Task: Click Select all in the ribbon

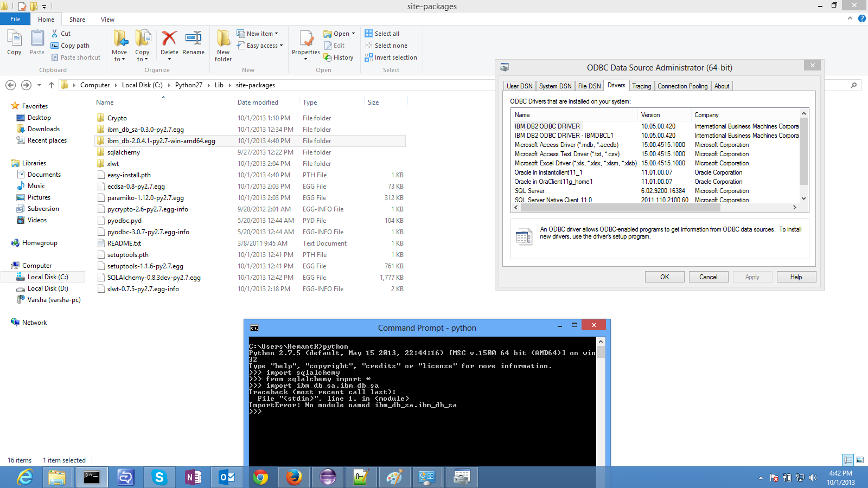Action: [x=382, y=34]
